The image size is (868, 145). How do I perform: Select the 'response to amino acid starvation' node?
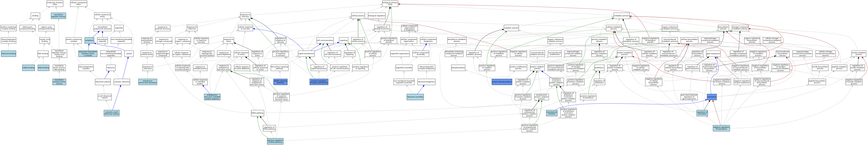(x=148, y=82)
